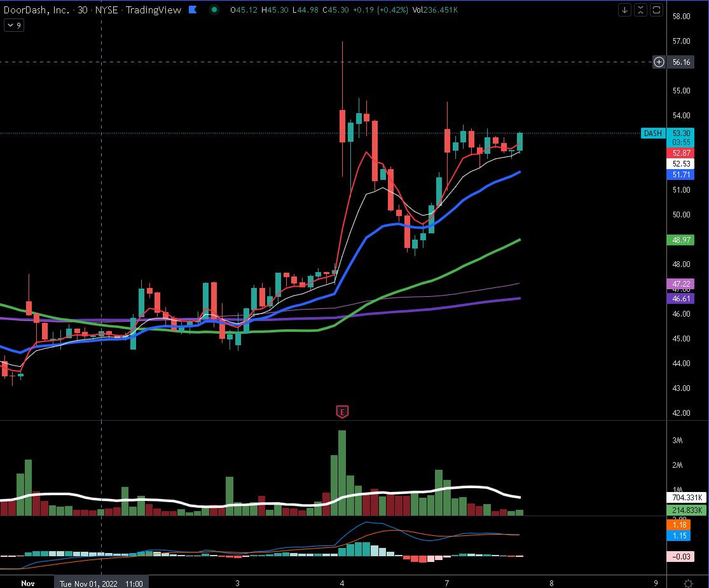Click the Nov month label on time axis
This screenshot has height=588, width=709.
point(28,584)
